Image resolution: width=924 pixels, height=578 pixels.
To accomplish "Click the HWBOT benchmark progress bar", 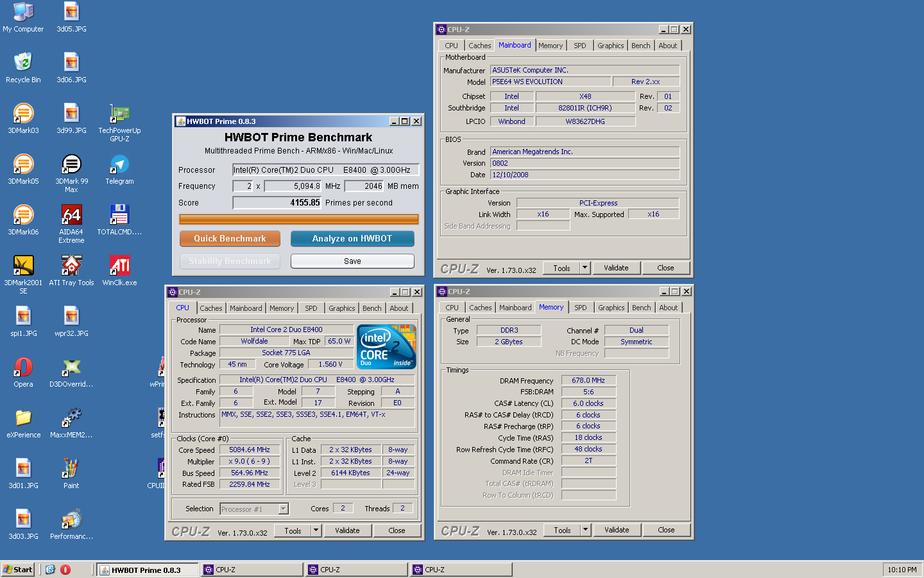I will point(299,219).
